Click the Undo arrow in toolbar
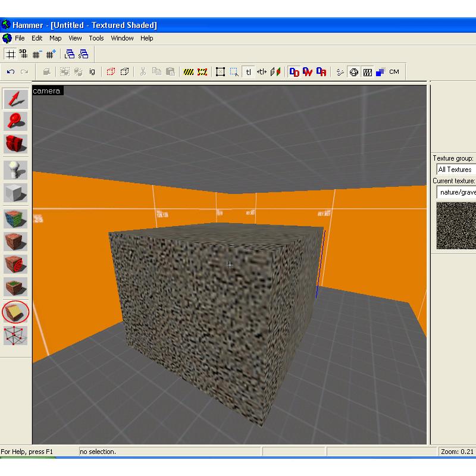Viewport: 476px width, 476px height. (x=10, y=72)
